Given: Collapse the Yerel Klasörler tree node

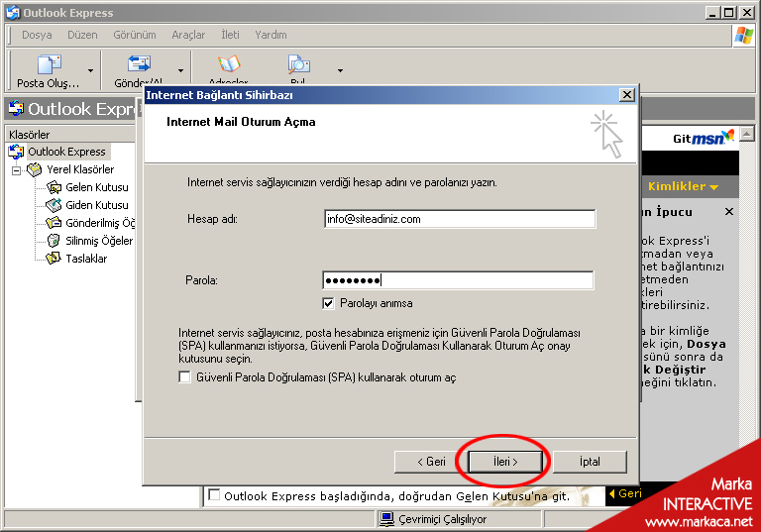Looking at the screenshot, I should click(17, 170).
